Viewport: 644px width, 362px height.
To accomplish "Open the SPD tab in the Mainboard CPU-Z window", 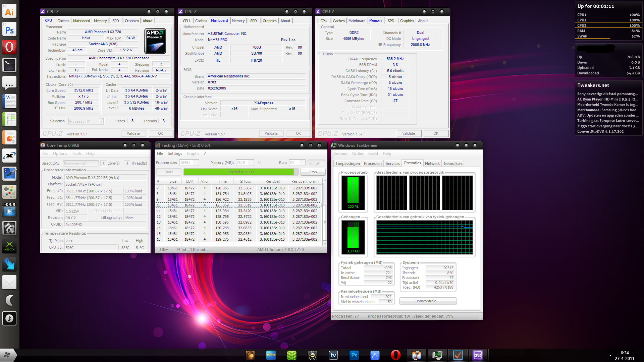I will coord(254,21).
